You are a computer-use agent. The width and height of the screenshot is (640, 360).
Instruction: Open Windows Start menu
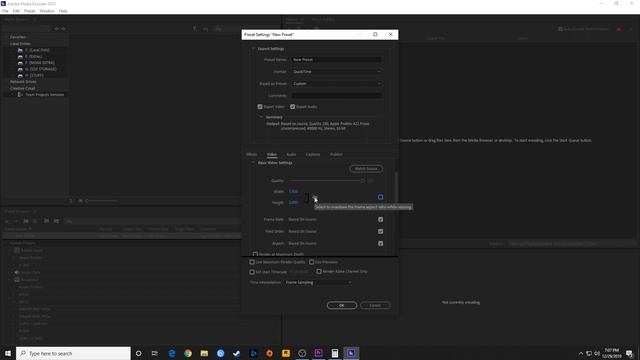(x=8, y=353)
